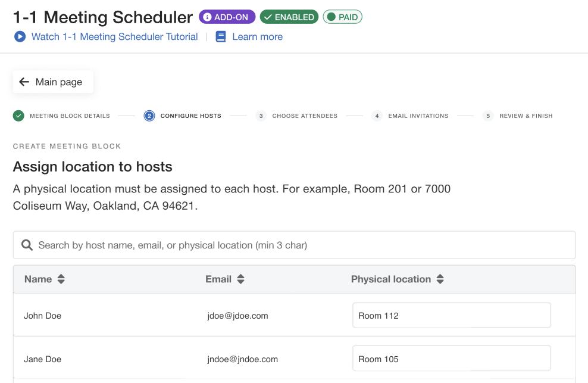
Task: Click the book icon beside Learn more
Action: point(221,37)
